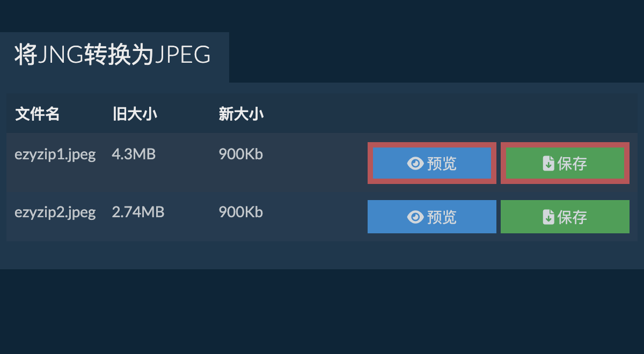Click the 新大小 column header
Viewport: 644px width, 354px height.
(241, 114)
